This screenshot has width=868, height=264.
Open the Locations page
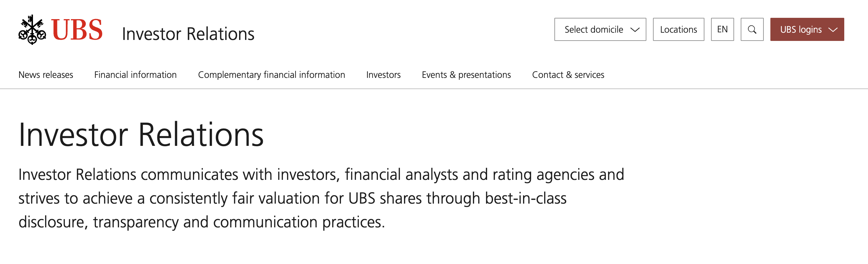(x=678, y=30)
